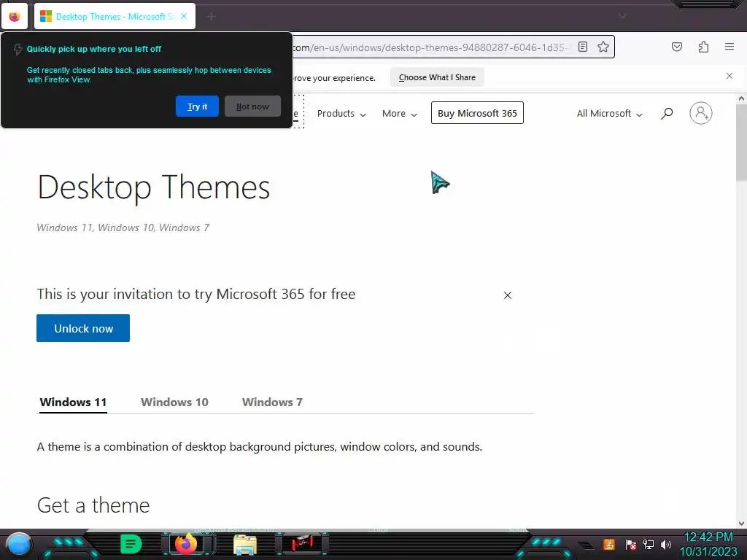Click the page vertical scrollbar thumb
This screenshot has height=560, width=747.
point(741,142)
